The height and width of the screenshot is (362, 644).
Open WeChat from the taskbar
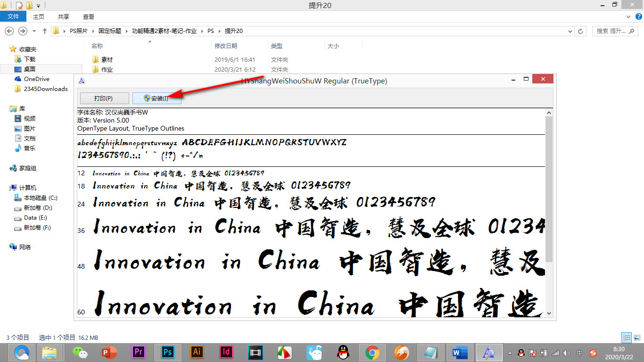80,352
